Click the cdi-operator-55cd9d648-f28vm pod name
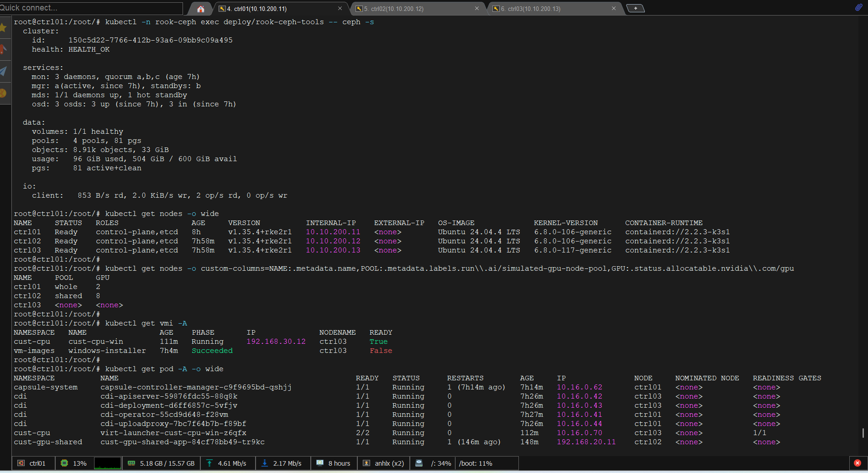The image size is (868, 473). tap(164, 415)
